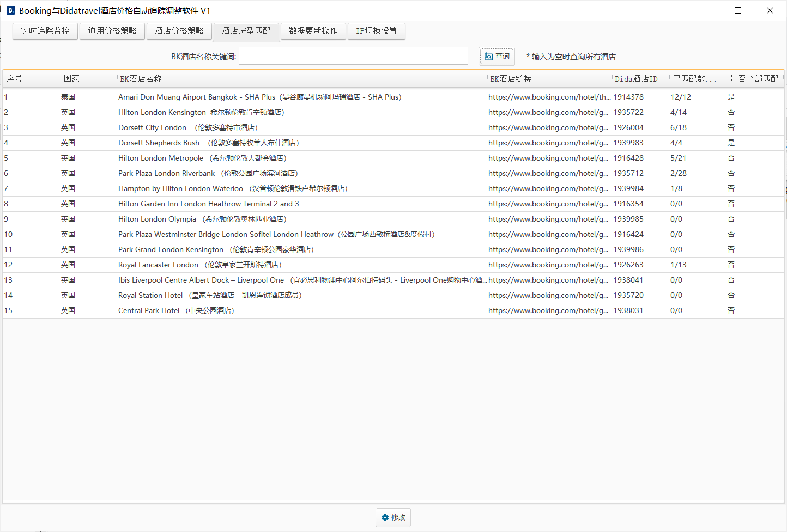This screenshot has height=532, width=787.
Task: Select the Park Plaza London Riverbank row
Action: [393, 173]
